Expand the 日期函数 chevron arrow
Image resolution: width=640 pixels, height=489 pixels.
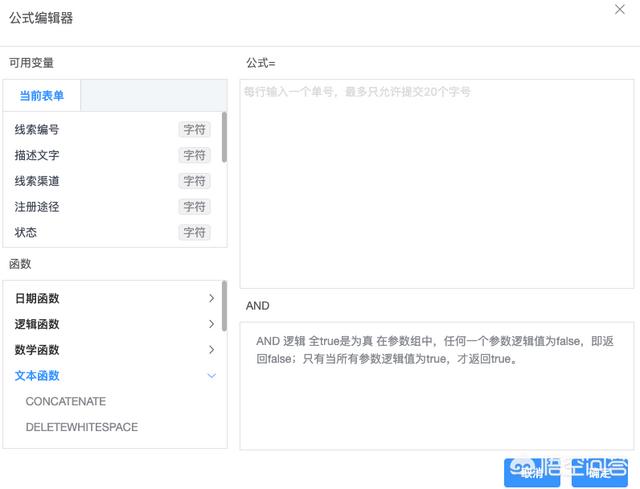pyautogui.click(x=211, y=298)
